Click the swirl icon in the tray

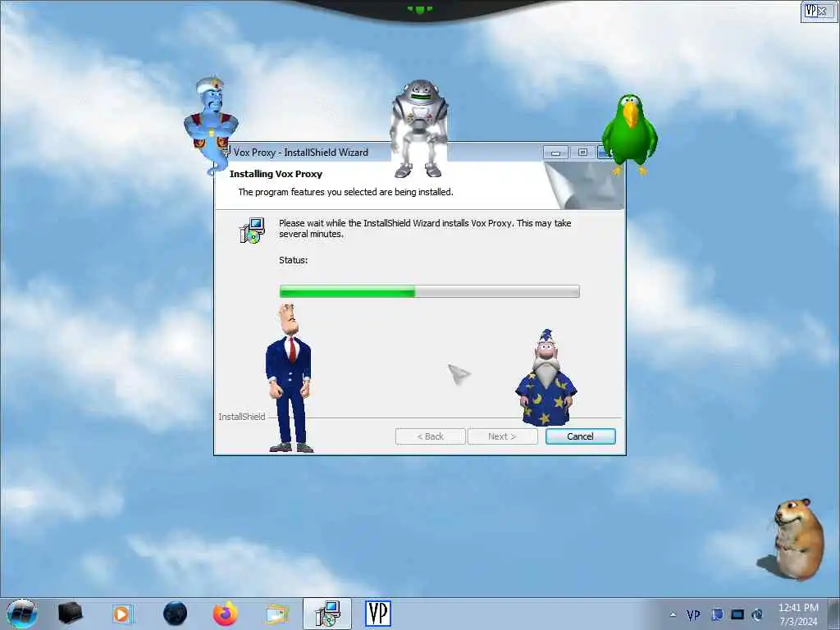(x=757, y=614)
